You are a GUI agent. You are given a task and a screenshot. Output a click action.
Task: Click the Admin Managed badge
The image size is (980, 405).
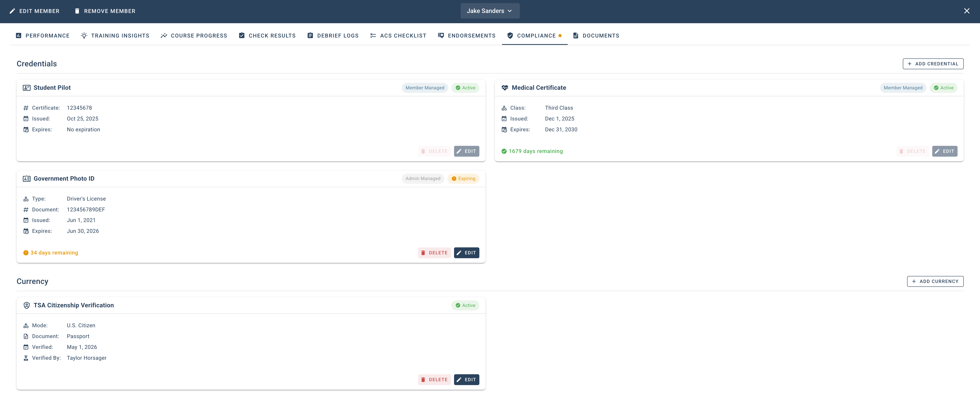[x=423, y=179]
